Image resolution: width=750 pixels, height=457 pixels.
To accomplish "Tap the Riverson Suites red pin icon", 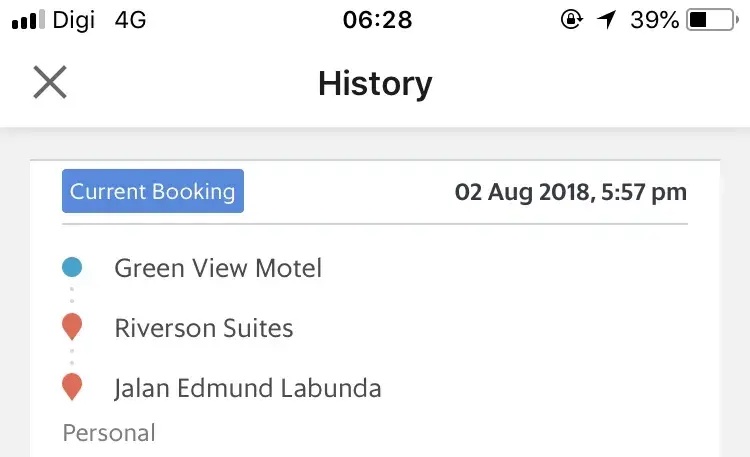I will click(72, 326).
